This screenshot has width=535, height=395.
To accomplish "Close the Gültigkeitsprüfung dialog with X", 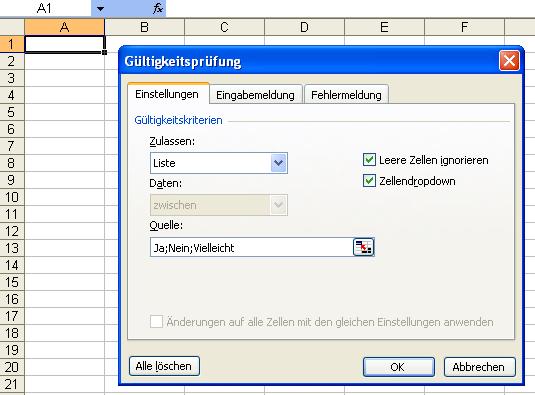I will pos(509,61).
